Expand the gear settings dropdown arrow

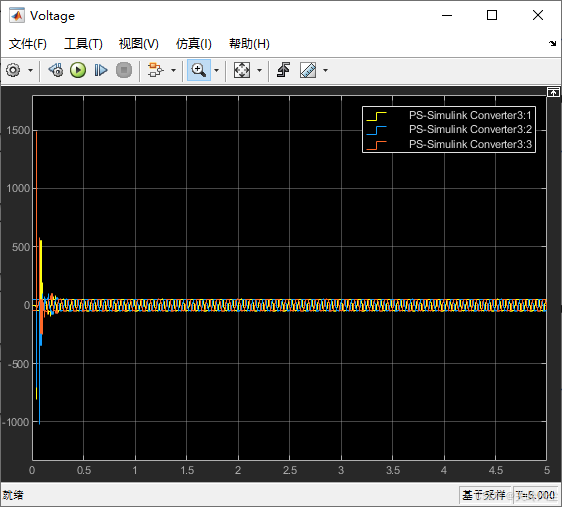[x=30, y=70]
